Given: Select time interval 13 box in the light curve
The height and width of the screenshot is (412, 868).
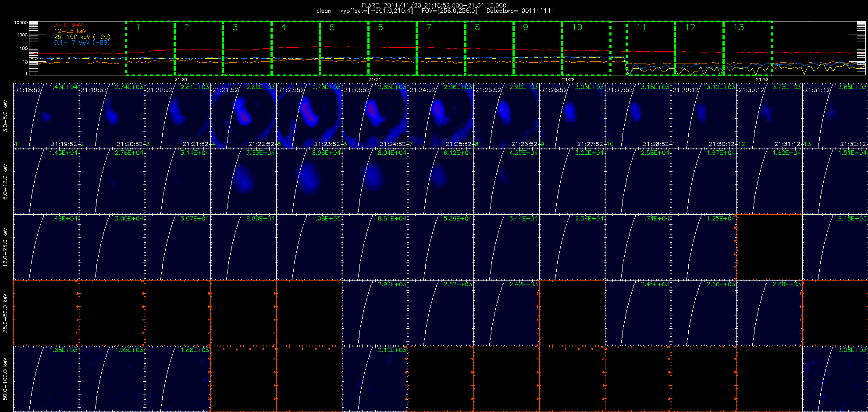Looking at the screenshot, I should coord(747,48).
